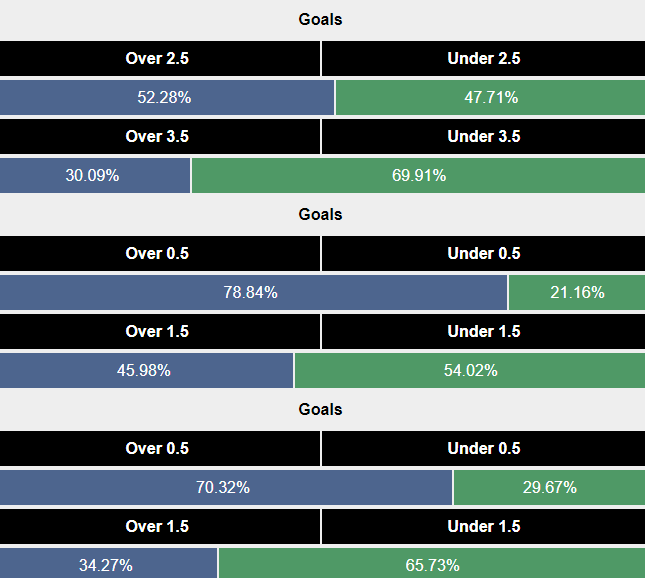645x578 pixels.
Task: Select the blue 34.27% bar segment
Action: [x=107, y=565]
